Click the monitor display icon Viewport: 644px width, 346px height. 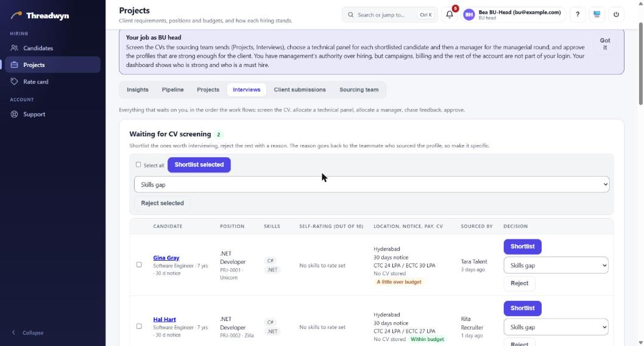(x=596, y=15)
